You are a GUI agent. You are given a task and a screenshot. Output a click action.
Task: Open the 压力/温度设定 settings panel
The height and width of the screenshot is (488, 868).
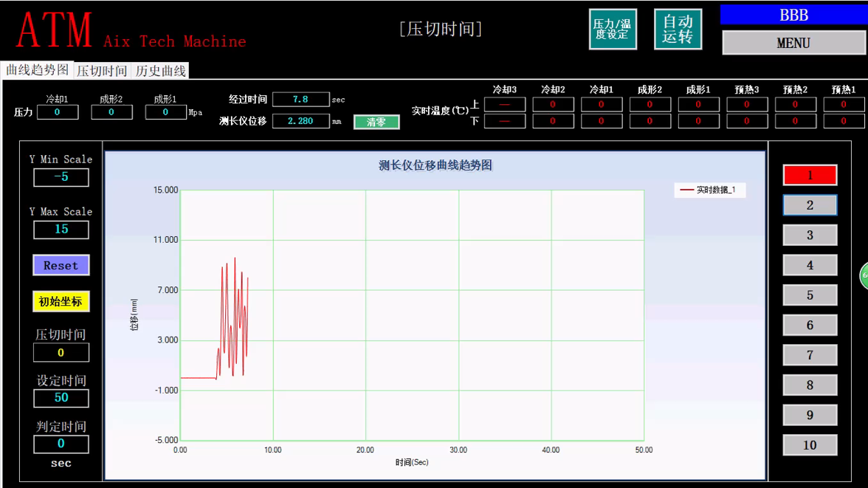coord(613,29)
